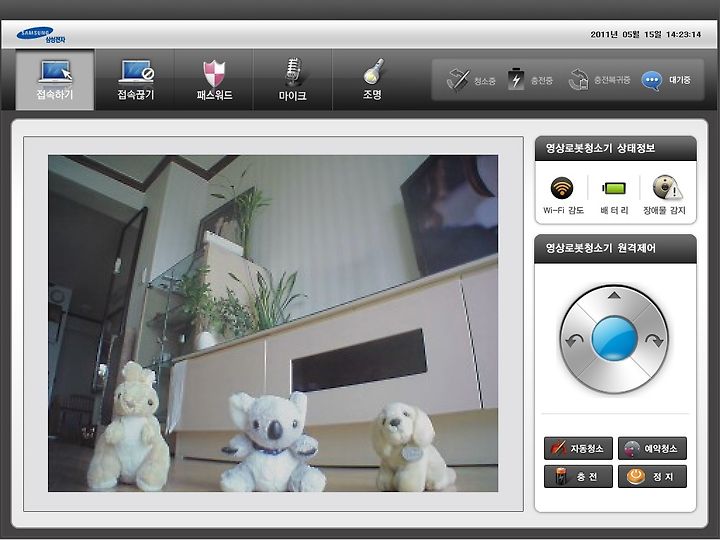Viewport: 720px width, 540px height.
Task: Toggle the 조명 flashlight lighting
Action: point(372,80)
